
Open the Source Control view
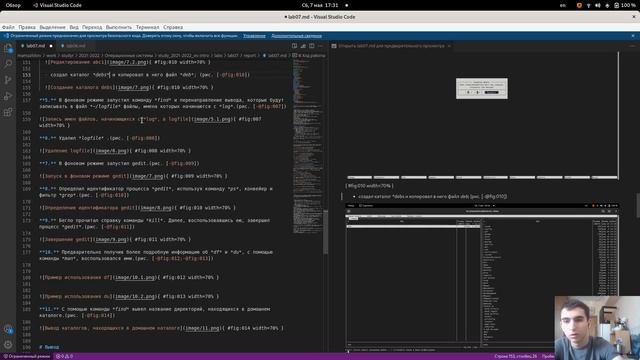point(8,80)
